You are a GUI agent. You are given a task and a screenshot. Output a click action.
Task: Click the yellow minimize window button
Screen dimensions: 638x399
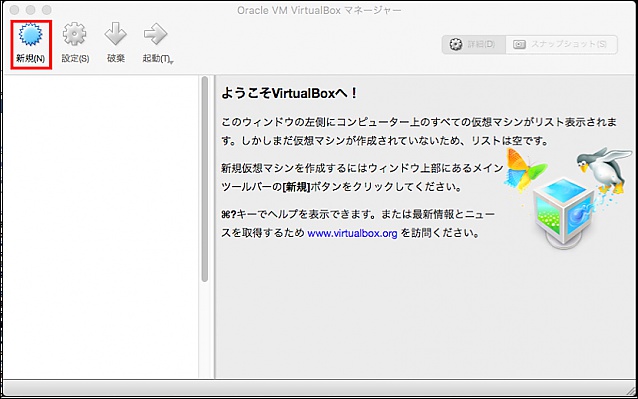click(31, 10)
